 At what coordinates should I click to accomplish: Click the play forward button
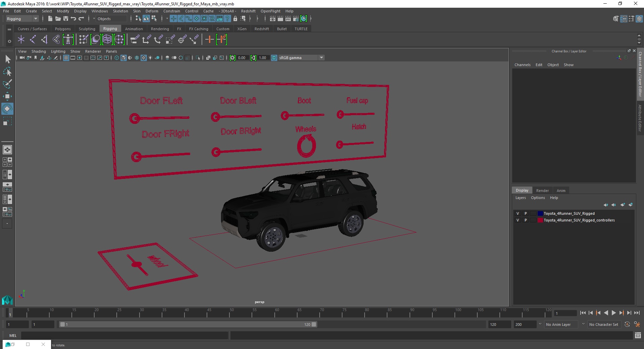(x=613, y=313)
